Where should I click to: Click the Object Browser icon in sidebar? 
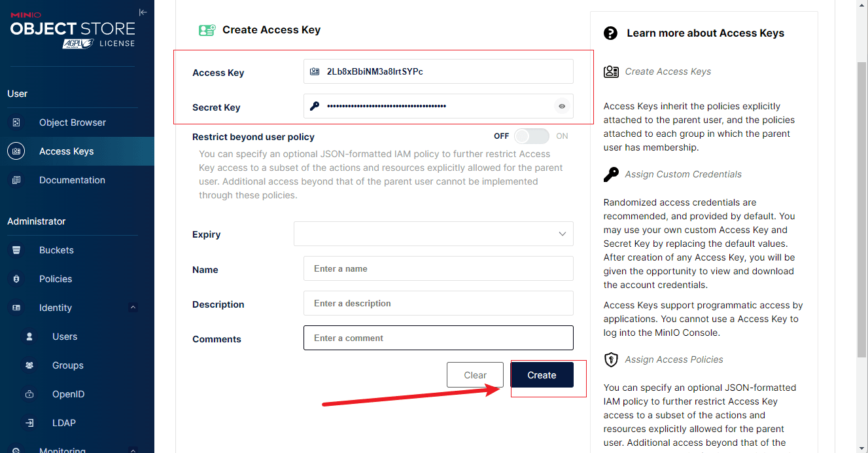pyautogui.click(x=16, y=122)
